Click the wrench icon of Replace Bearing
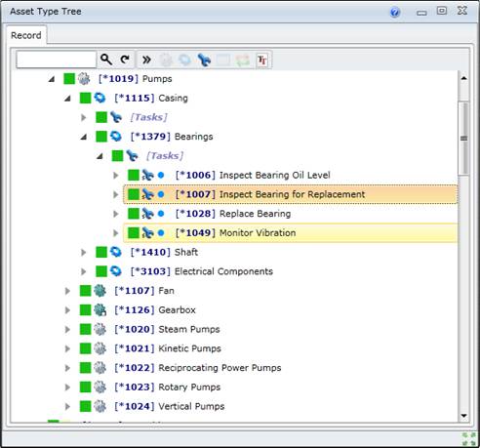The height and width of the screenshot is (448, 480). (x=147, y=214)
